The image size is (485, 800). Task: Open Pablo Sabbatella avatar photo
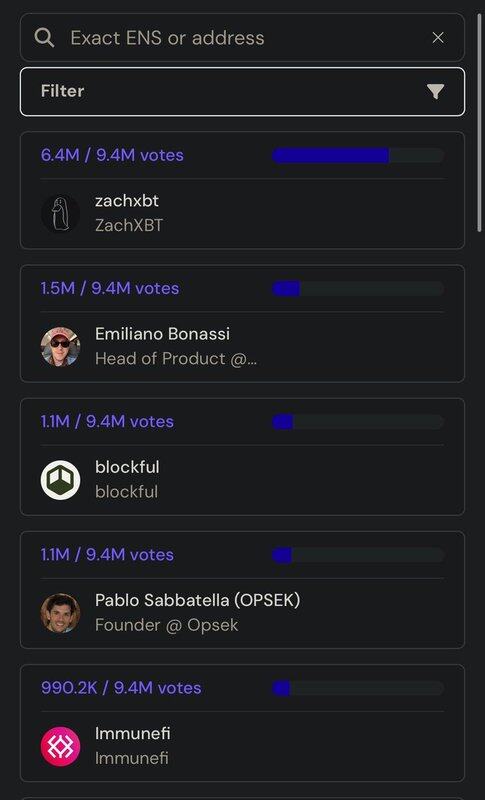(x=60, y=613)
